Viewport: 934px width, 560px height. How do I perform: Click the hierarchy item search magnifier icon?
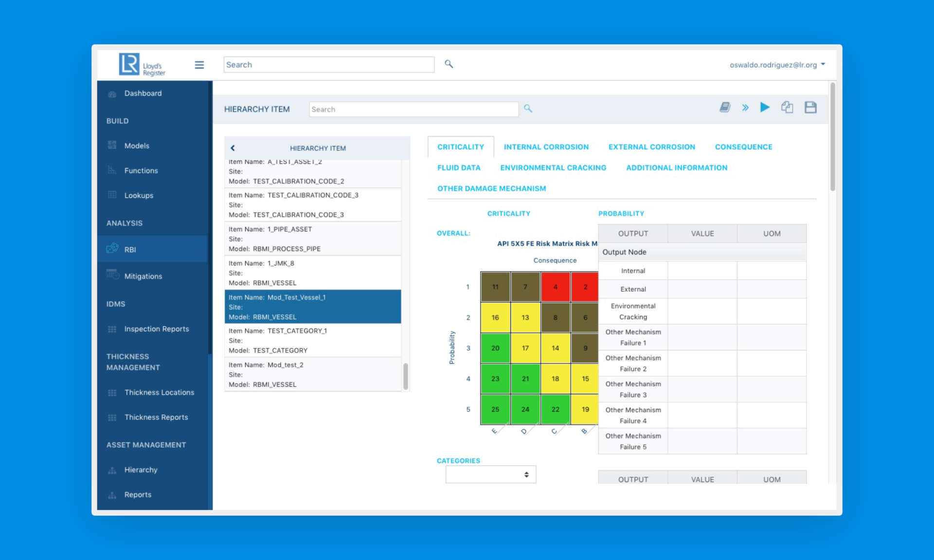point(528,109)
